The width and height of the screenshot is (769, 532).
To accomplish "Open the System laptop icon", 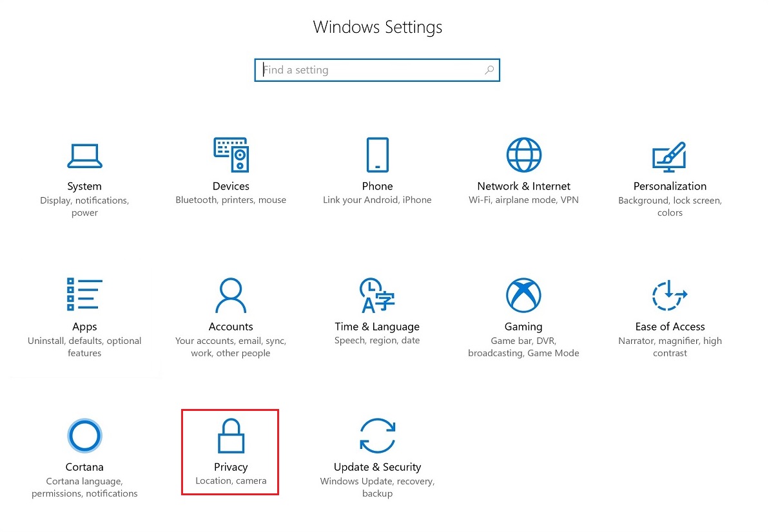I will click(x=84, y=156).
